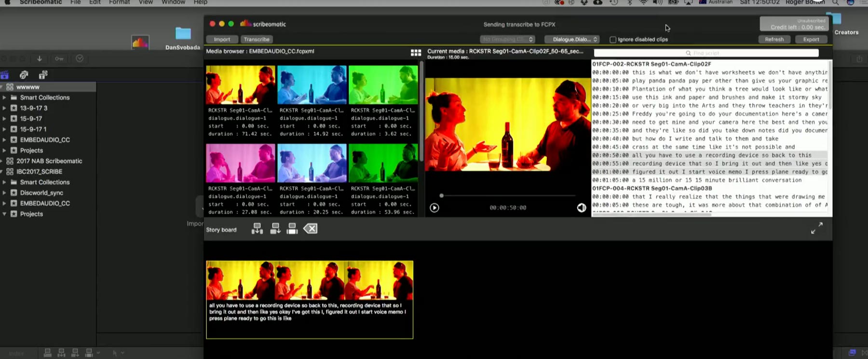Expand the Discworld_sync event

point(4,193)
